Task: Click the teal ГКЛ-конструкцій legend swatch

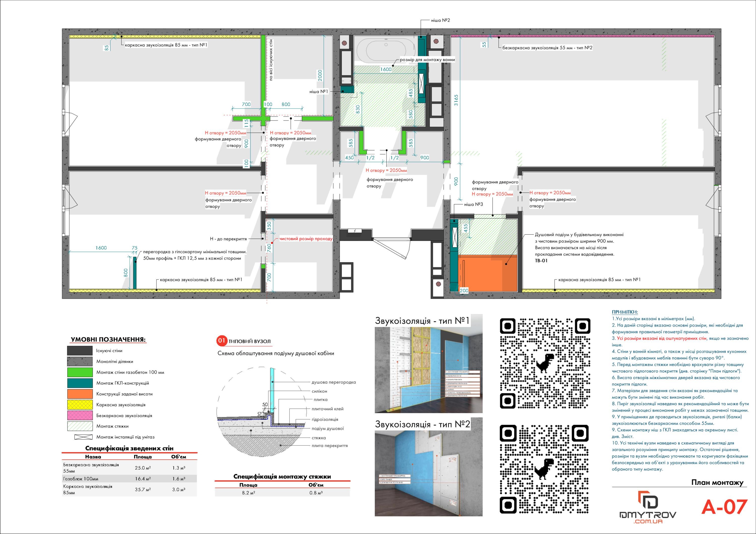Action: pos(80,383)
